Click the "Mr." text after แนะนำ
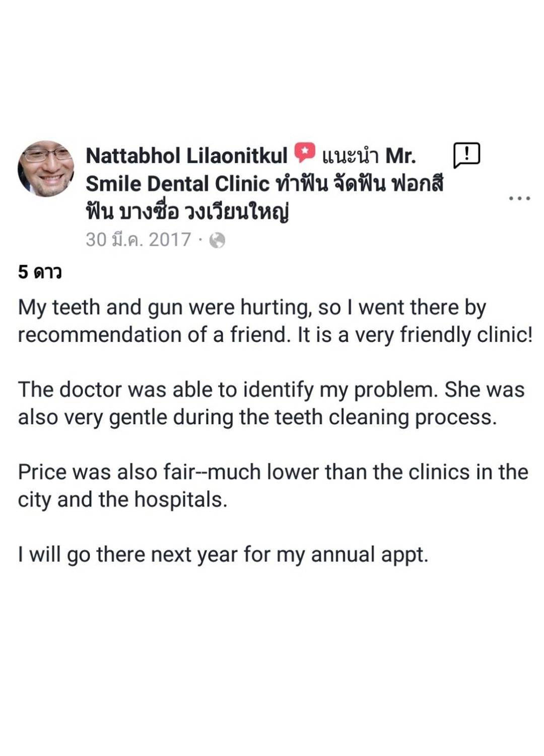 click(400, 156)
